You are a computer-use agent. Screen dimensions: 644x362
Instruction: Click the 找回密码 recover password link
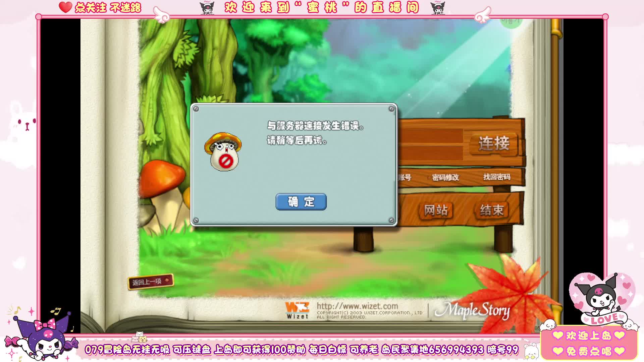click(497, 177)
